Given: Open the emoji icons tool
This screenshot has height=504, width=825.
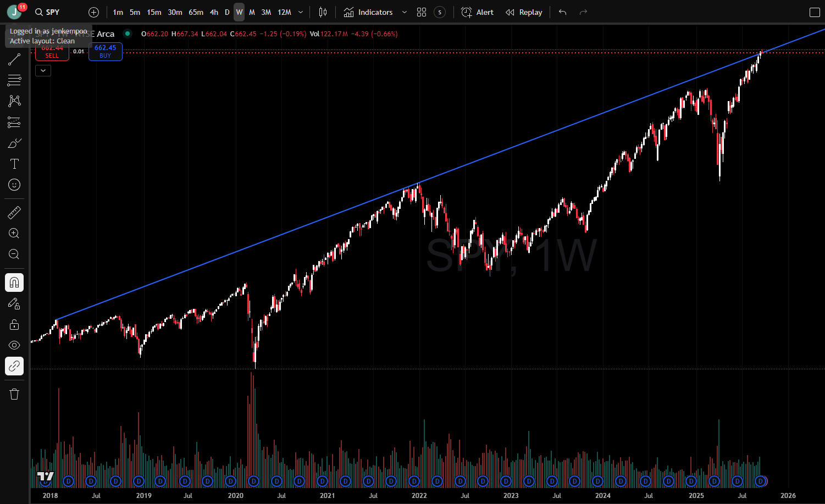Looking at the screenshot, I should point(14,185).
